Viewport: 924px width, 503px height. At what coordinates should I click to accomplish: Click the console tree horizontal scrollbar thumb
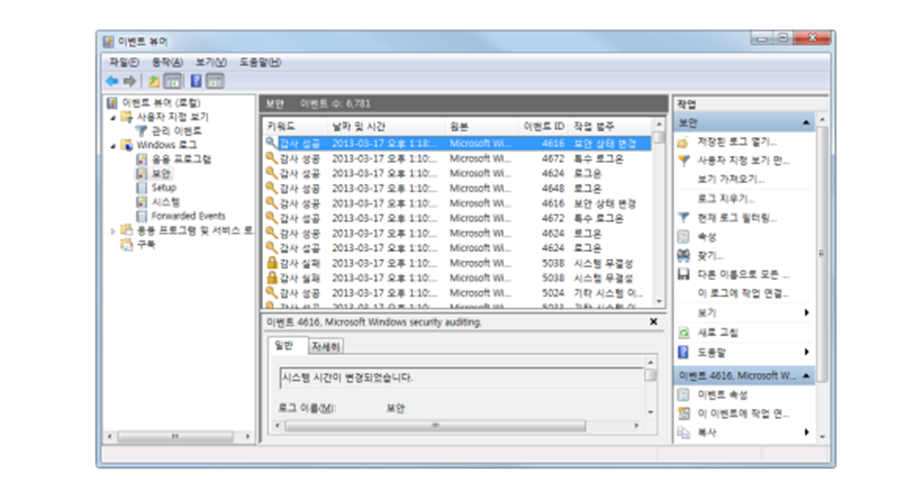point(175,436)
